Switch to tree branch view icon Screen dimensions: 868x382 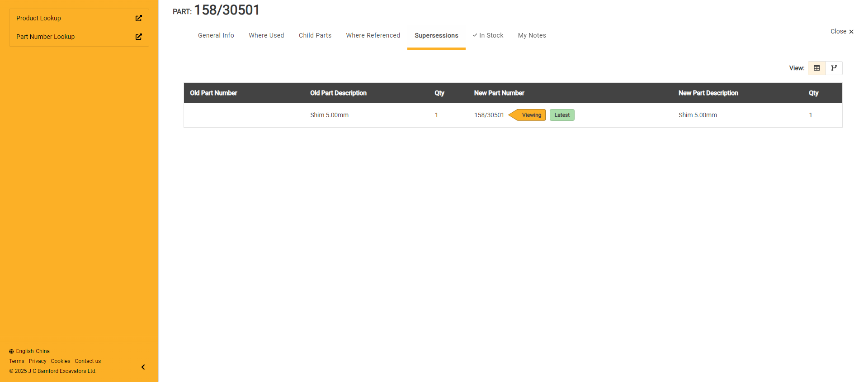(834, 68)
